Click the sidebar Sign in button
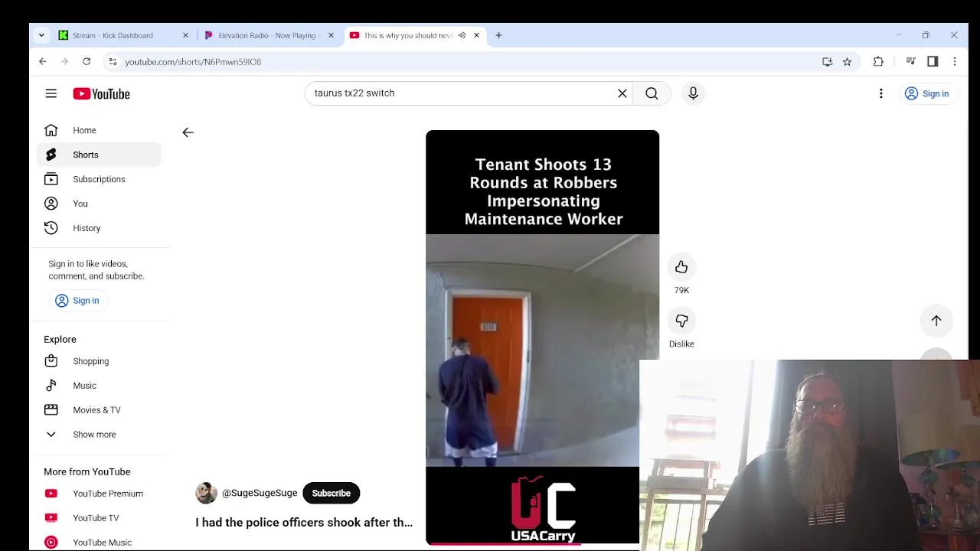 pyautogui.click(x=77, y=301)
